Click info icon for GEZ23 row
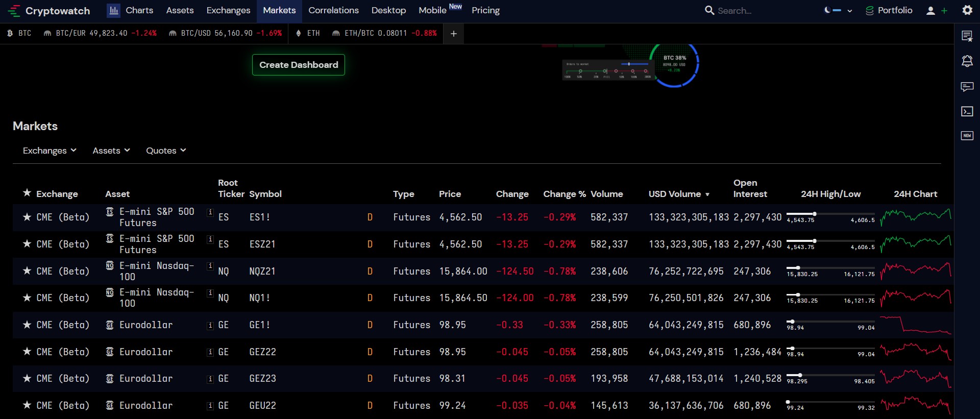 pyautogui.click(x=210, y=379)
